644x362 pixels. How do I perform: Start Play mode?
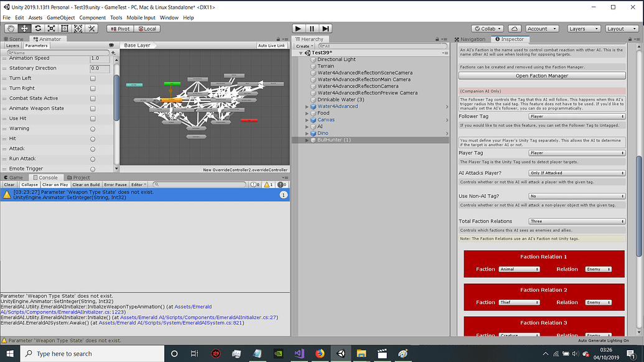coord(298,29)
